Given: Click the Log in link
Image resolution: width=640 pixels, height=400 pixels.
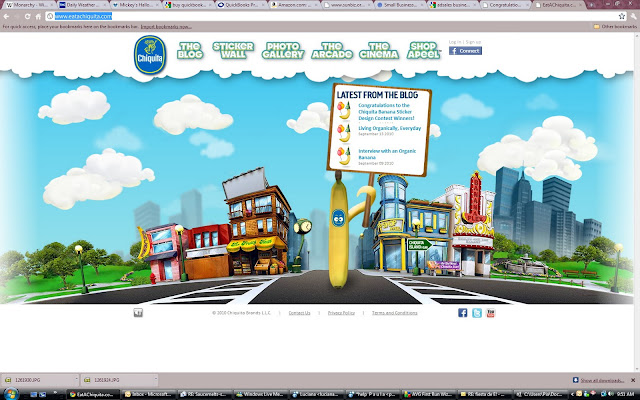Looking at the screenshot, I should click(455, 42).
